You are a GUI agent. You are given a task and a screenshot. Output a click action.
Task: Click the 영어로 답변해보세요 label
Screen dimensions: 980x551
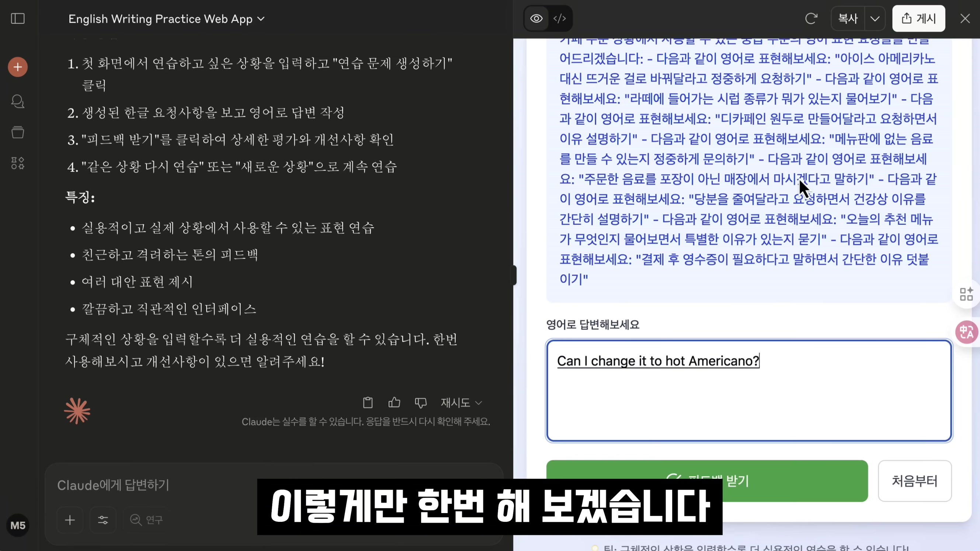point(593,324)
